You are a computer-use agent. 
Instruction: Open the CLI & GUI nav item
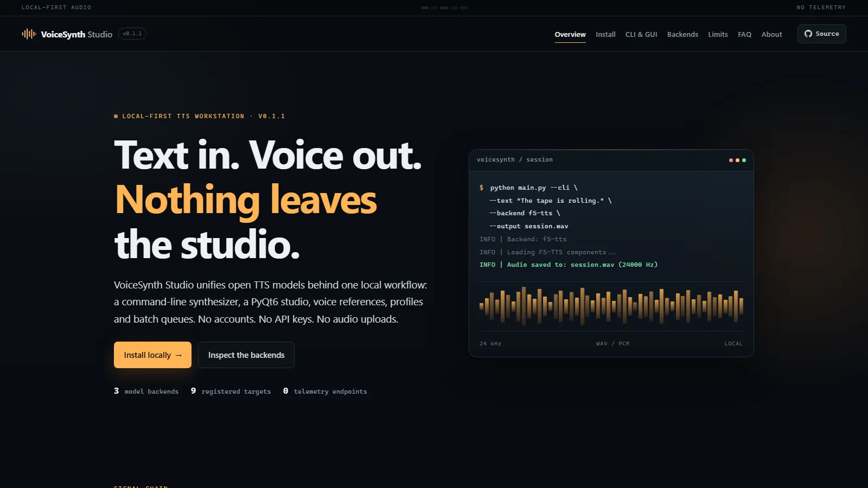pyautogui.click(x=641, y=34)
